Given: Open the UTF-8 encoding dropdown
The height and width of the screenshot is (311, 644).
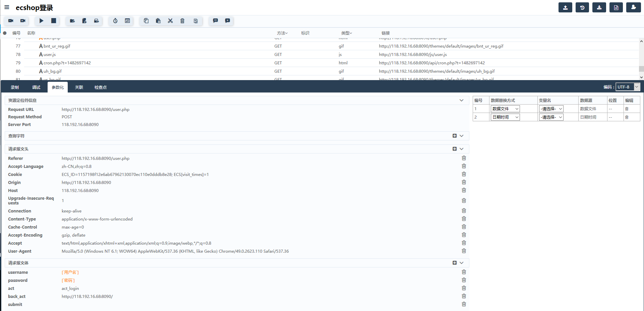Looking at the screenshot, I should pos(628,87).
